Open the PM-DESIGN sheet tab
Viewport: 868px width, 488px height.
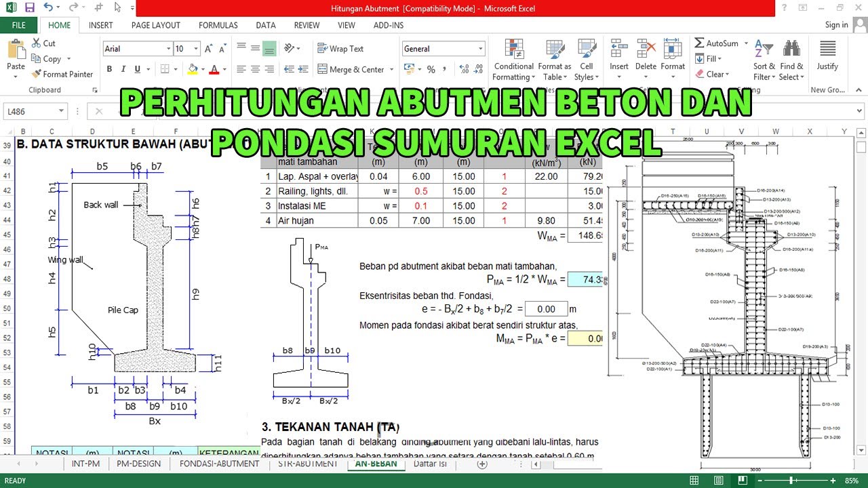coord(139,464)
